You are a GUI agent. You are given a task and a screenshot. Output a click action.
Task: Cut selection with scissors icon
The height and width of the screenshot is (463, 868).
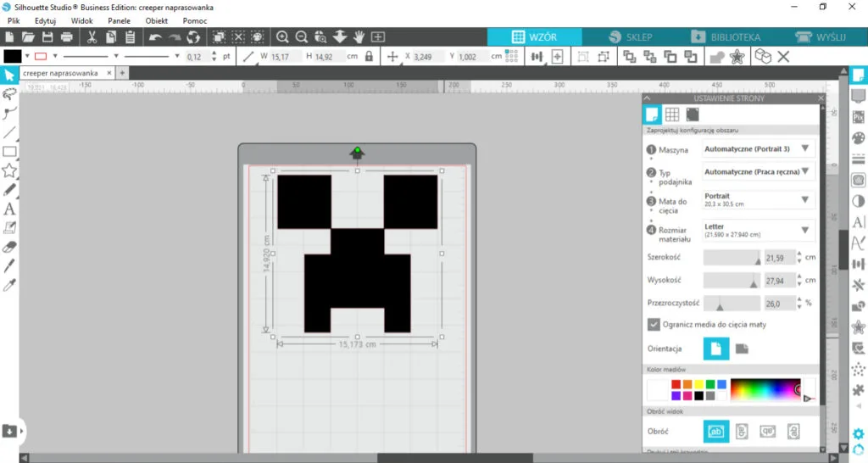click(92, 37)
